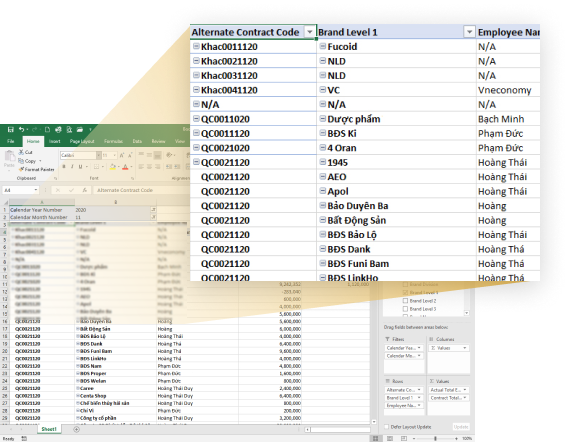Uncheck the Brand Level 1 field checkbox

(405, 293)
